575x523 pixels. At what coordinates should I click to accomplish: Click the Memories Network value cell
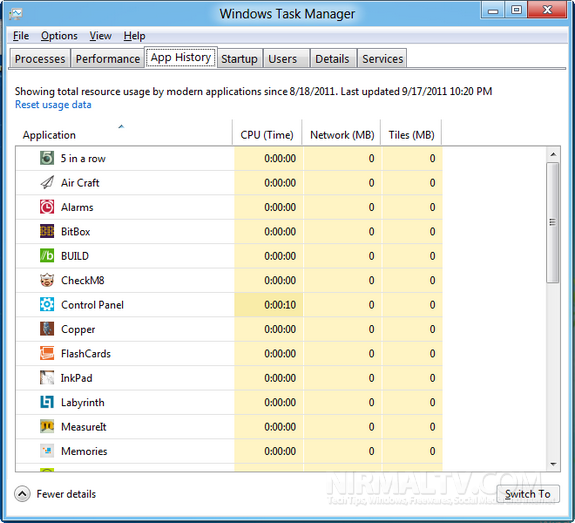click(343, 451)
